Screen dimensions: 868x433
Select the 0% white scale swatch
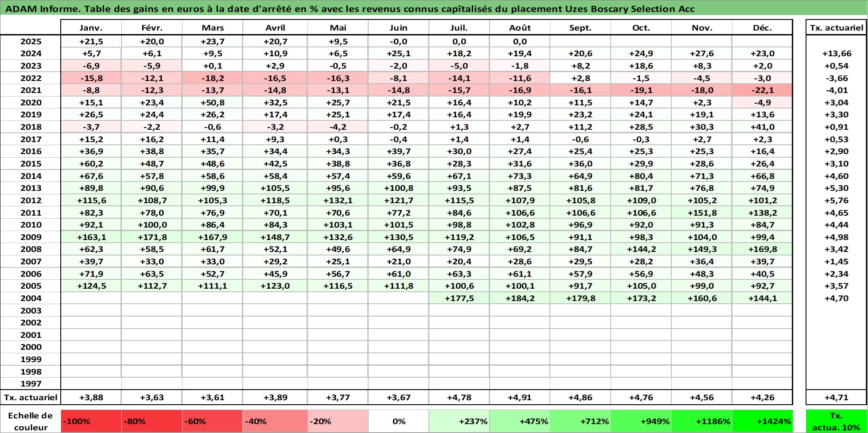tap(398, 421)
